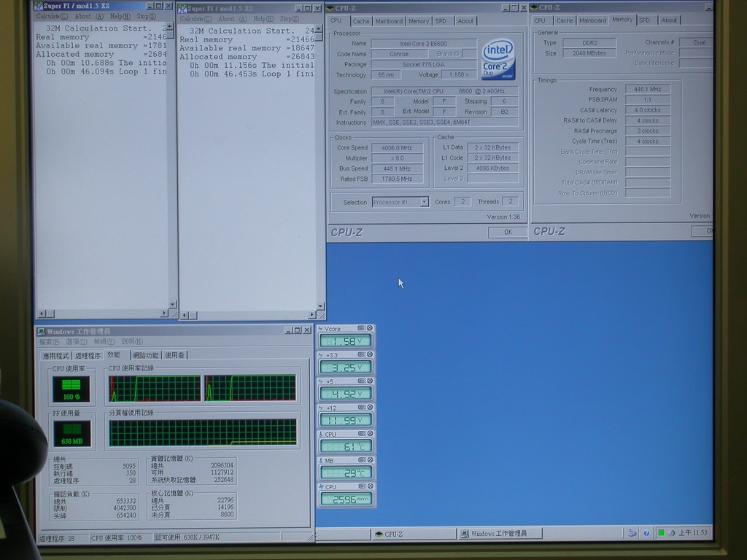Click the taskbar clock showing 11:53

[x=693, y=532]
